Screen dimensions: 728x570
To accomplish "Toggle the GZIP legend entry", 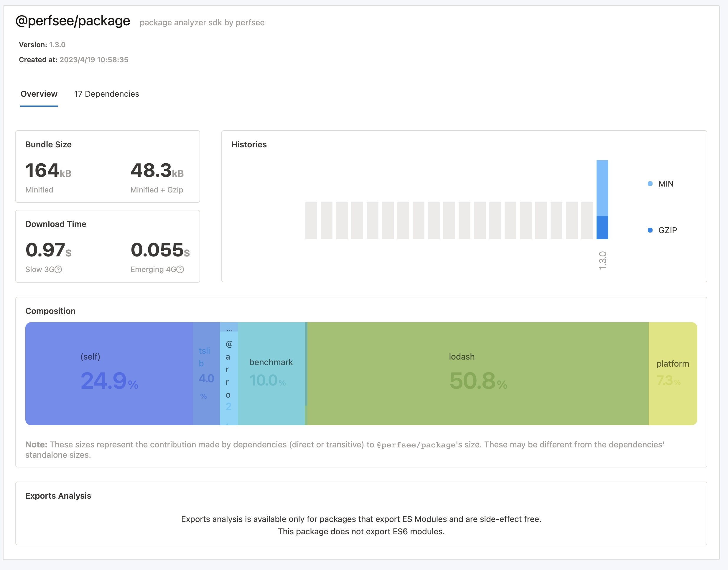I will pos(662,230).
